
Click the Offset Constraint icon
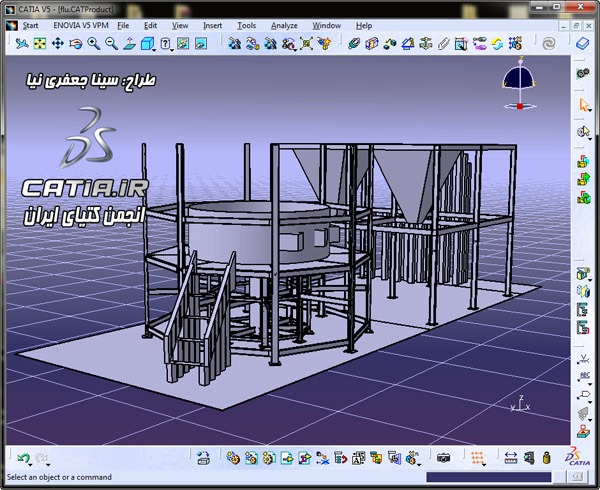tap(390, 44)
